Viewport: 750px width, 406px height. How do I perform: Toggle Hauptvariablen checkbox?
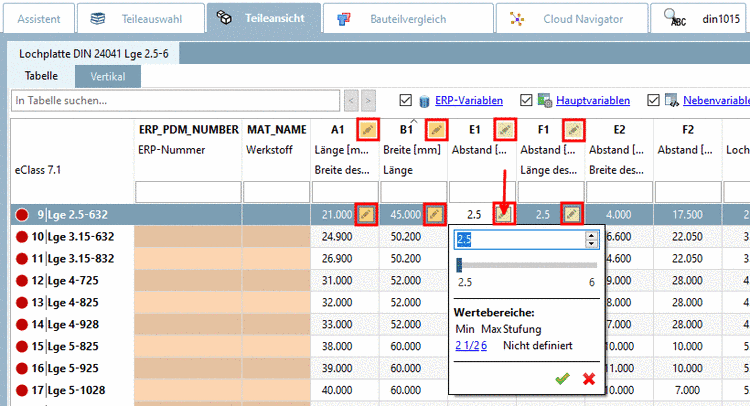tap(526, 100)
